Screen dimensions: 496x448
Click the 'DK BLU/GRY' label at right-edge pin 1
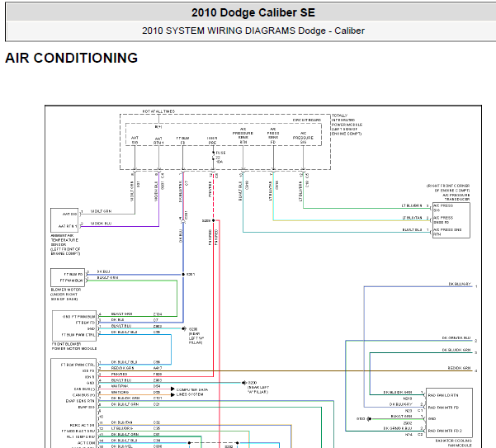click(x=460, y=284)
